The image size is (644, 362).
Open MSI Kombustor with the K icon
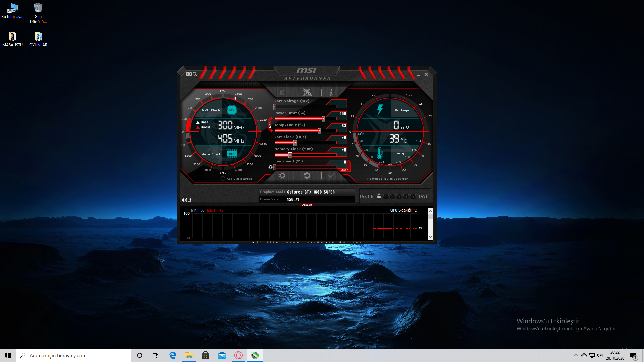point(282,92)
